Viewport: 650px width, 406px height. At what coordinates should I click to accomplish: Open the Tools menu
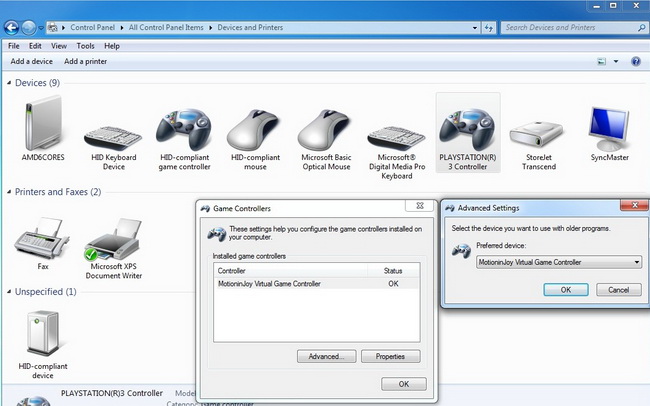coord(86,46)
